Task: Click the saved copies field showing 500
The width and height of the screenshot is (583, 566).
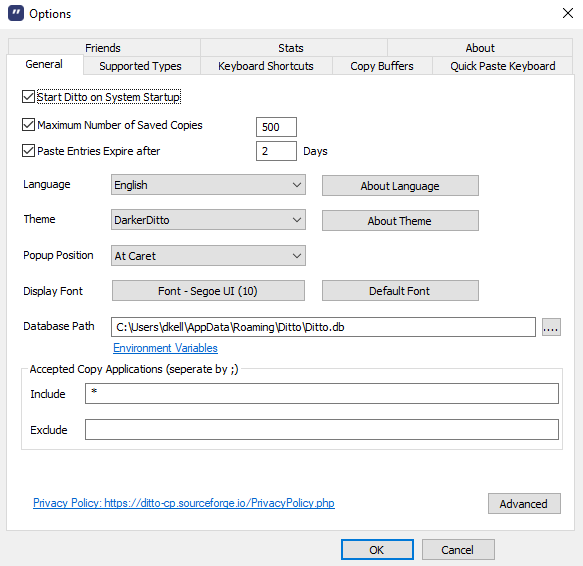Action: click(x=276, y=127)
